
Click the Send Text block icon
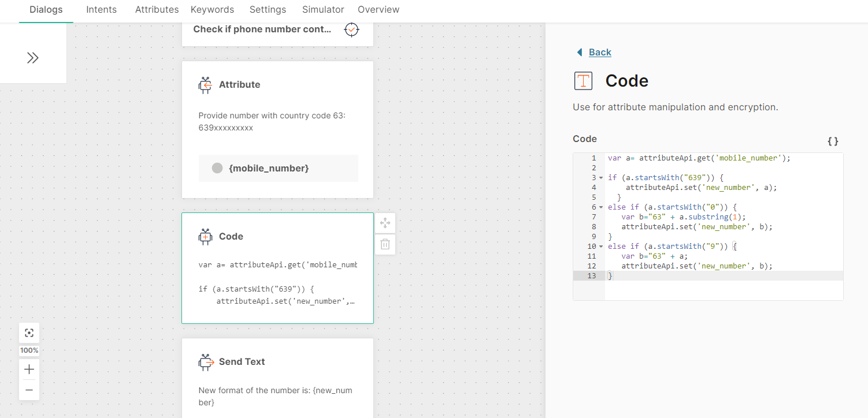[x=206, y=362]
